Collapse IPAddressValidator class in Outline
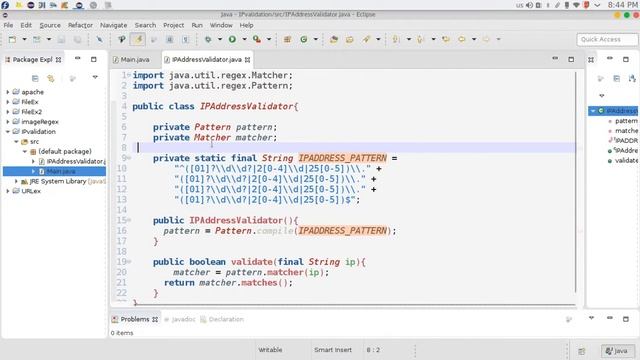The width and height of the screenshot is (640, 360). tap(593, 111)
